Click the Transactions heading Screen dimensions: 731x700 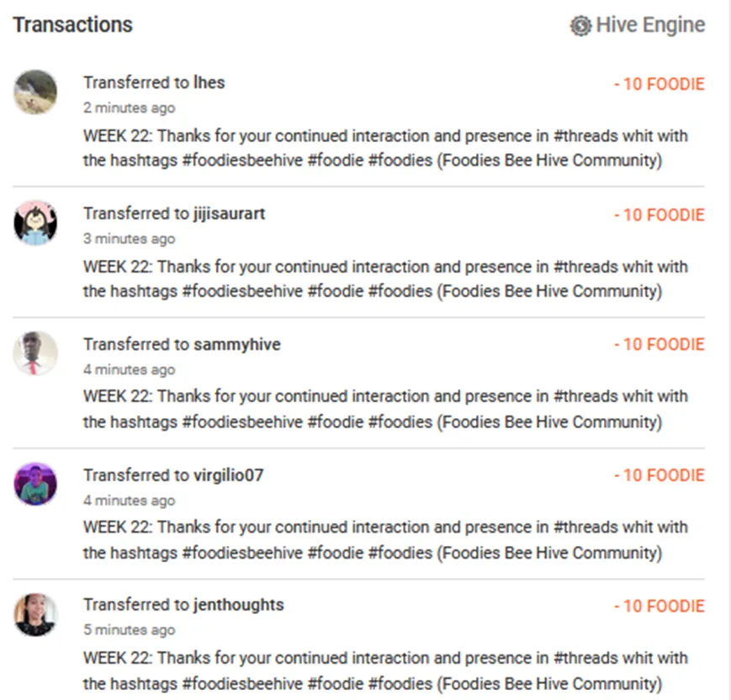pyautogui.click(x=72, y=24)
